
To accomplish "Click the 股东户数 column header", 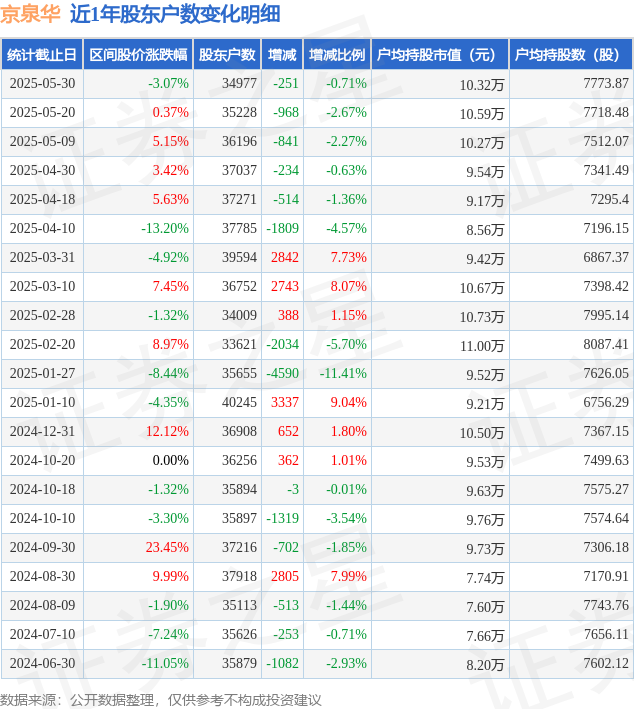I will pos(227,55).
